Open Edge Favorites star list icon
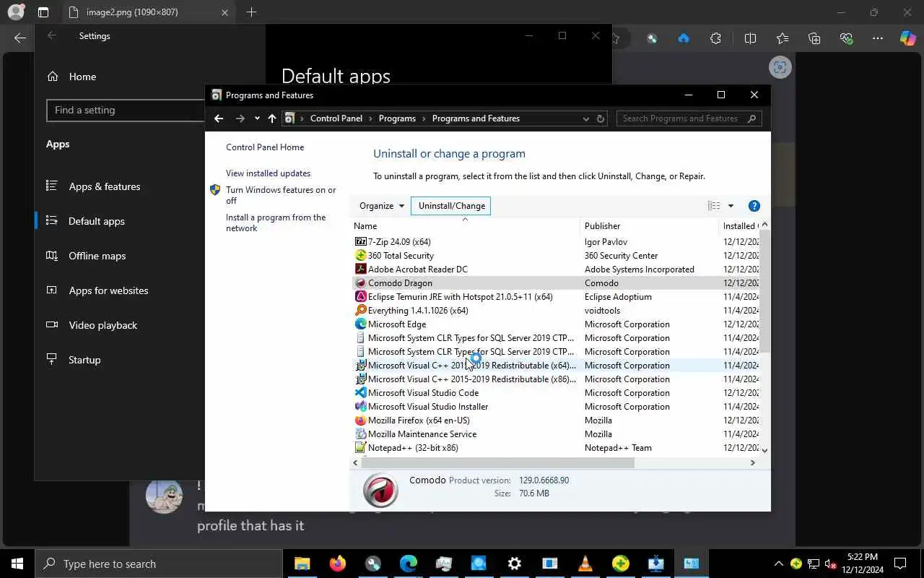This screenshot has width=924, height=578. click(x=783, y=38)
